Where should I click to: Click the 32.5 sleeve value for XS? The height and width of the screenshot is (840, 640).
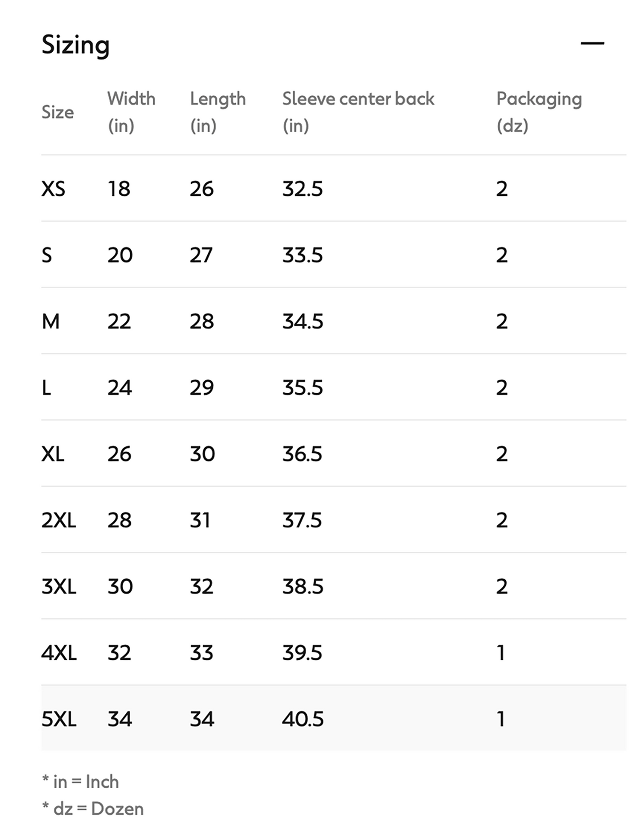303,189
